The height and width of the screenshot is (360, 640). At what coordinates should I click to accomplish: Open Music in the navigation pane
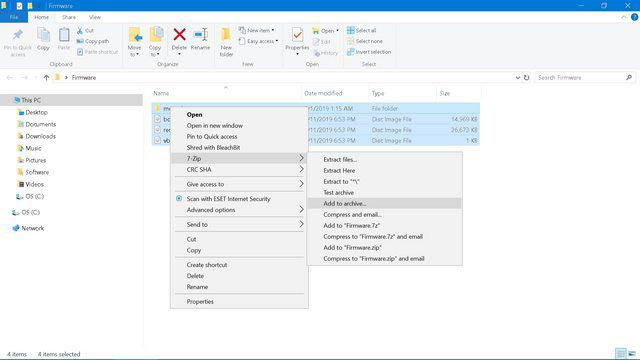(33, 148)
